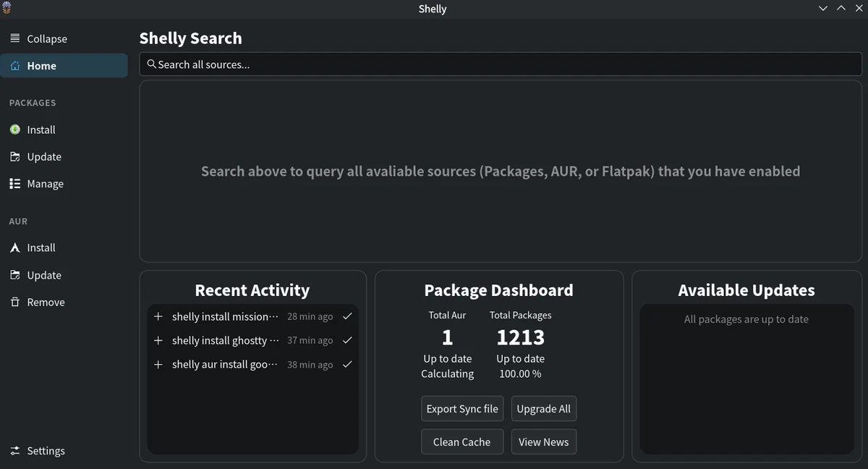Image resolution: width=868 pixels, height=469 pixels.
Task: Click the Clean Cache button
Action: tap(462, 442)
